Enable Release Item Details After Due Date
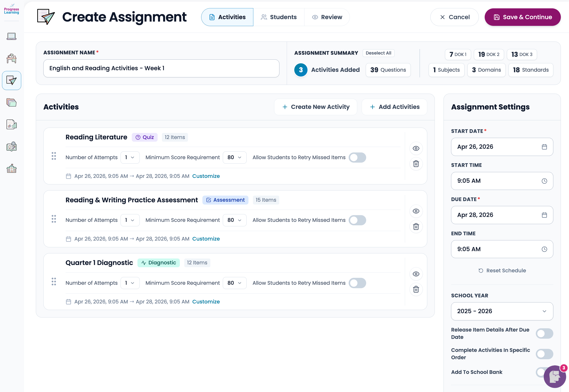Viewport: 569px width, 392px height. point(544,333)
